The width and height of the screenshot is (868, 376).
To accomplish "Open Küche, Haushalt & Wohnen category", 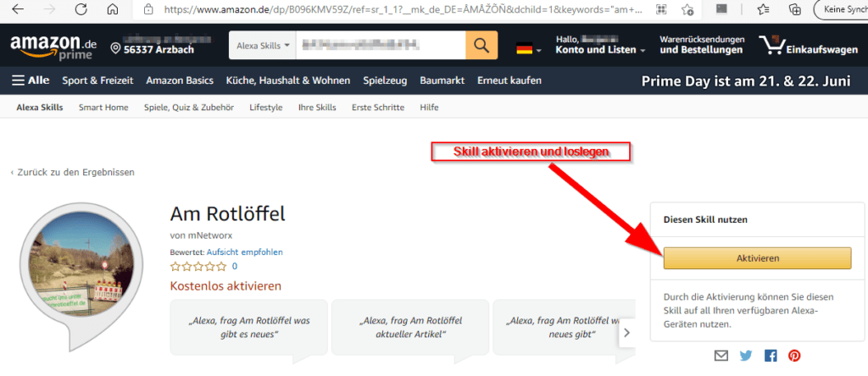I will click(288, 80).
